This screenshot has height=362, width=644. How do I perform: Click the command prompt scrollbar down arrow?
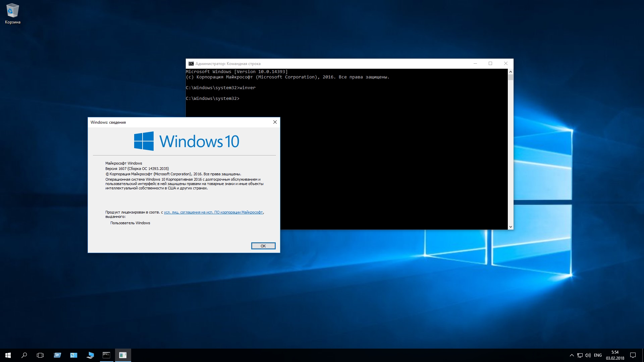511,227
